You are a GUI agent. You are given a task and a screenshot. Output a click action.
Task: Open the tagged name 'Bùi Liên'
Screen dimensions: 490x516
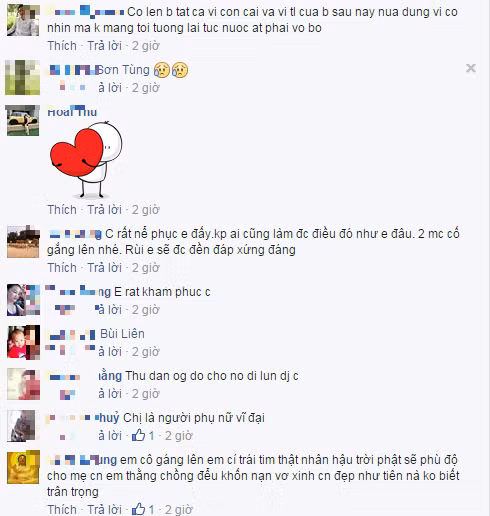pyautogui.click(x=122, y=334)
